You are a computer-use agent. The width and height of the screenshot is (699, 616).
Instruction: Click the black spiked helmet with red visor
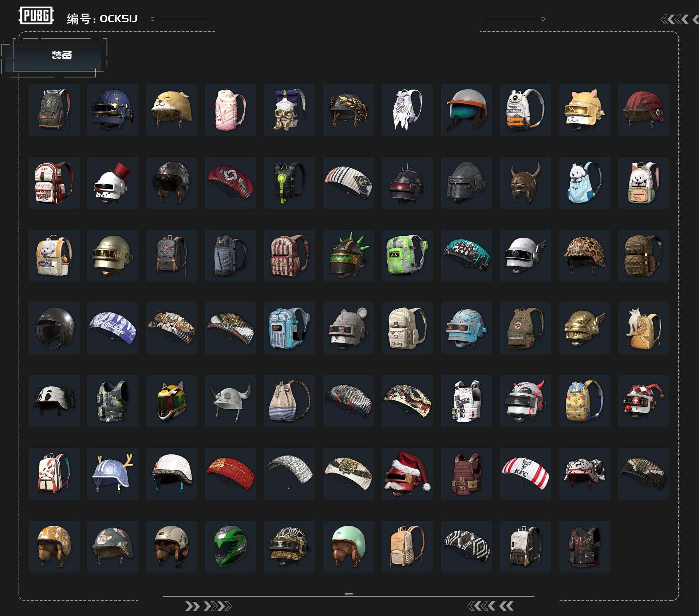pyautogui.click(x=408, y=183)
